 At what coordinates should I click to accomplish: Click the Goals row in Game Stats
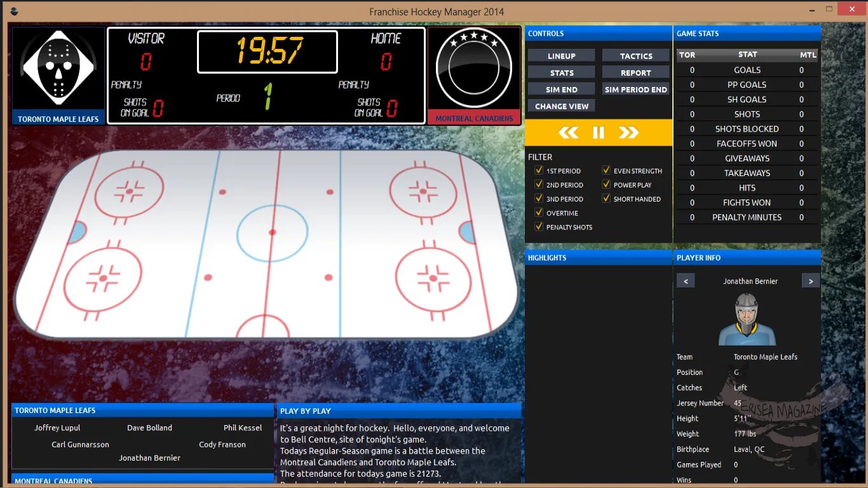click(747, 70)
